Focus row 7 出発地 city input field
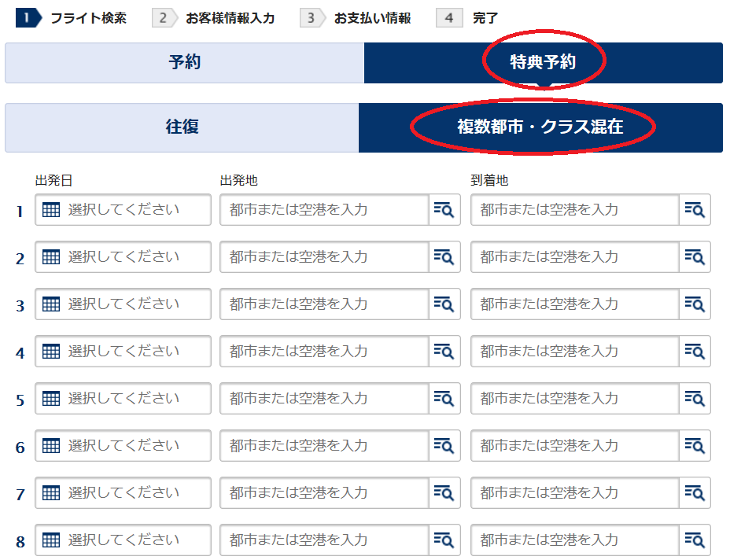This screenshot has width=730, height=560. pyautogui.click(x=325, y=493)
